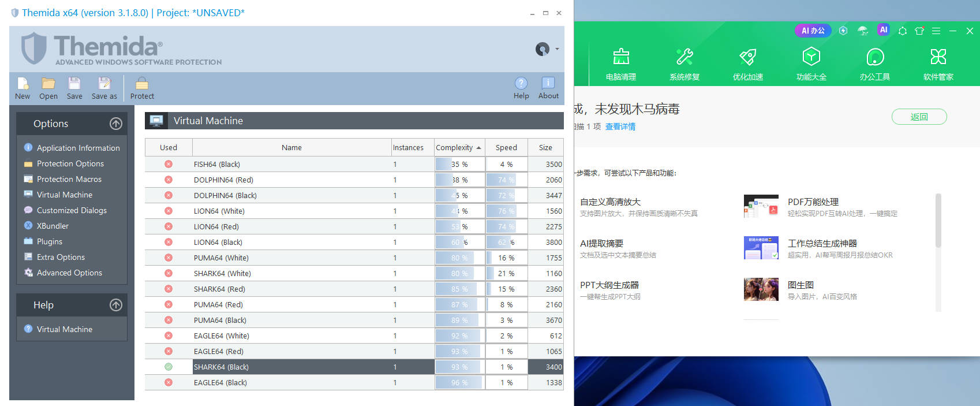Image resolution: width=980 pixels, height=406 pixels.
Task: Open 功能大全 cube icon
Action: click(x=811, y=64)
